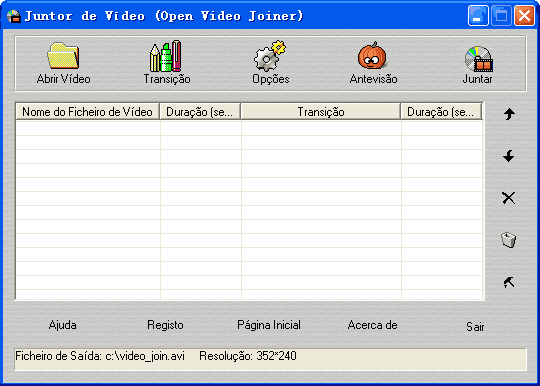Launch Antevisão pumpkin preview icon
This screenshot has width=540, height=386.
pos(372,56)
